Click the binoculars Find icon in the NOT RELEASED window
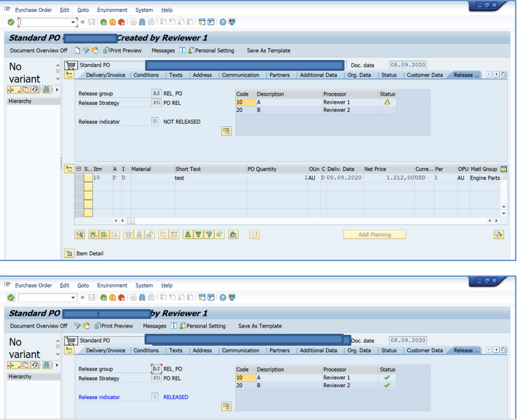 [x=142, y=22]
